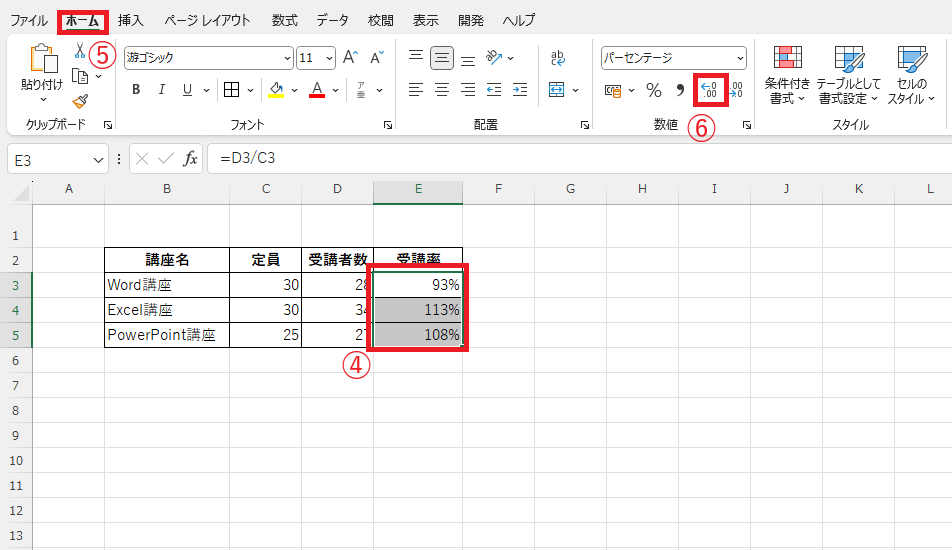Switch to the データ tab

pyautogui.click(x=332, y=21)
